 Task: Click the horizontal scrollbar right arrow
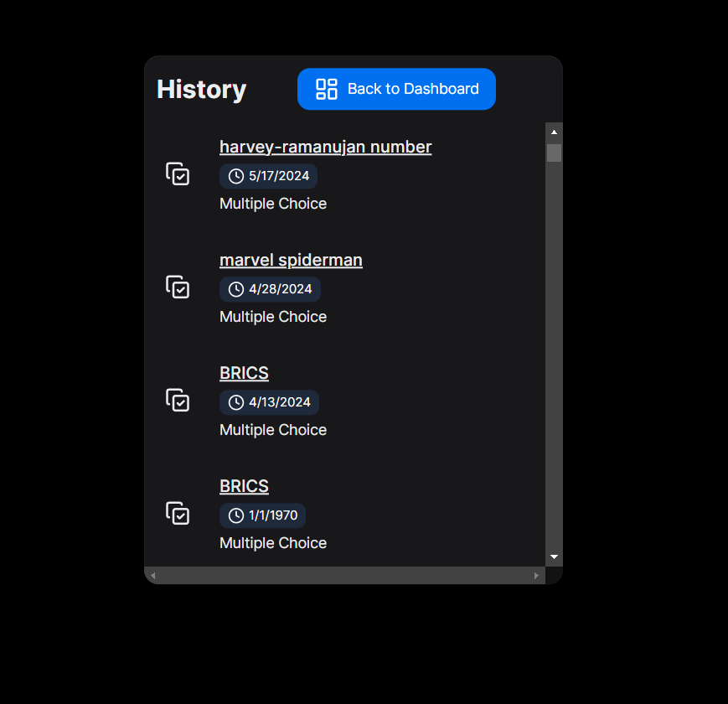[x=536, y=576]
